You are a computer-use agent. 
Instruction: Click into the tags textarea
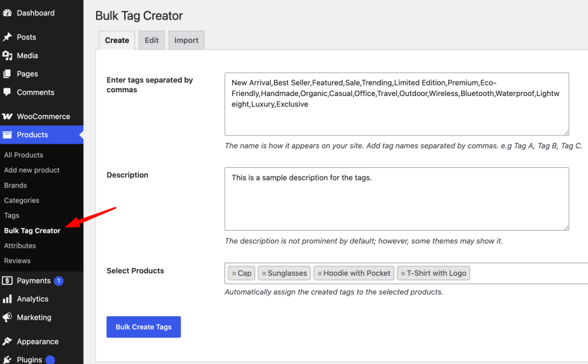tap(397, 104)
